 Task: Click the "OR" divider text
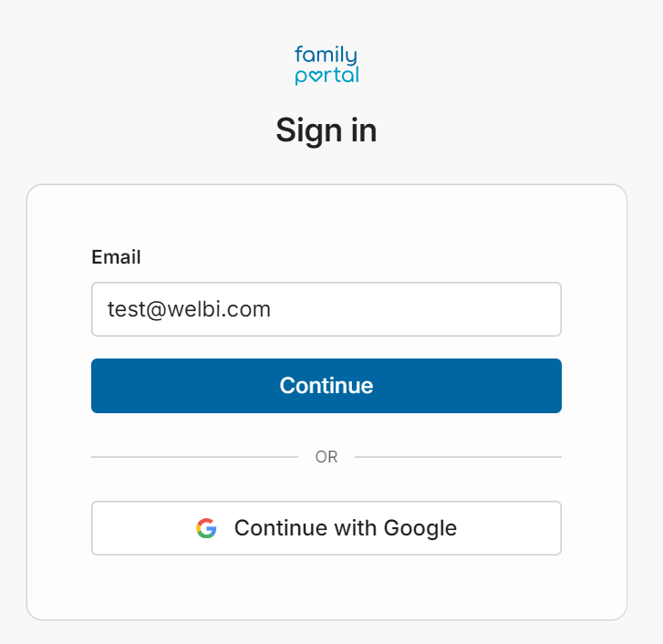326,457
